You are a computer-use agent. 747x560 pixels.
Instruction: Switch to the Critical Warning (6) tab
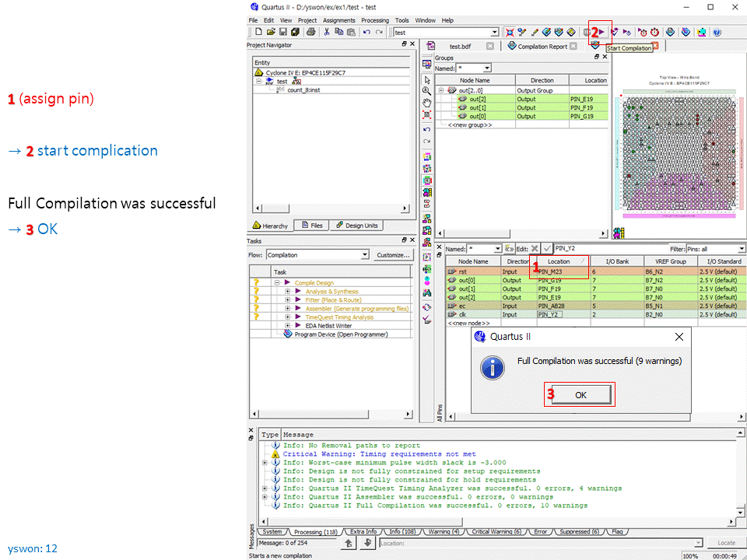tap(496, 531)
